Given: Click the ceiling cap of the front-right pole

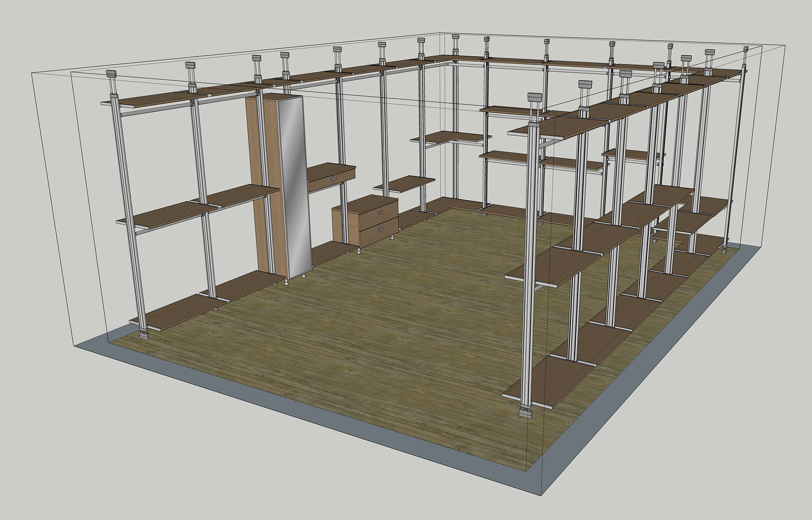Looking at the screenshot, I should 535,97.
